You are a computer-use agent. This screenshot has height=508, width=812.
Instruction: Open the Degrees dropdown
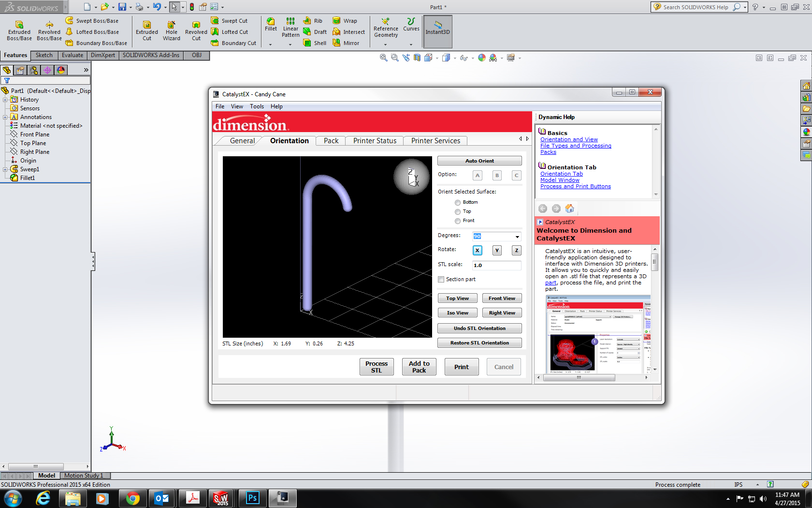point(517,237)
